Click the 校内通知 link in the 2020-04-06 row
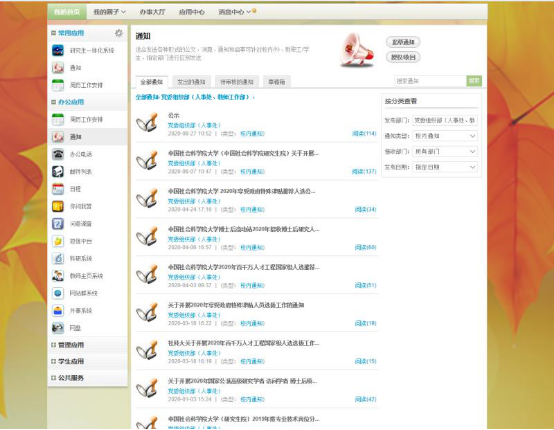 (252, 247)
